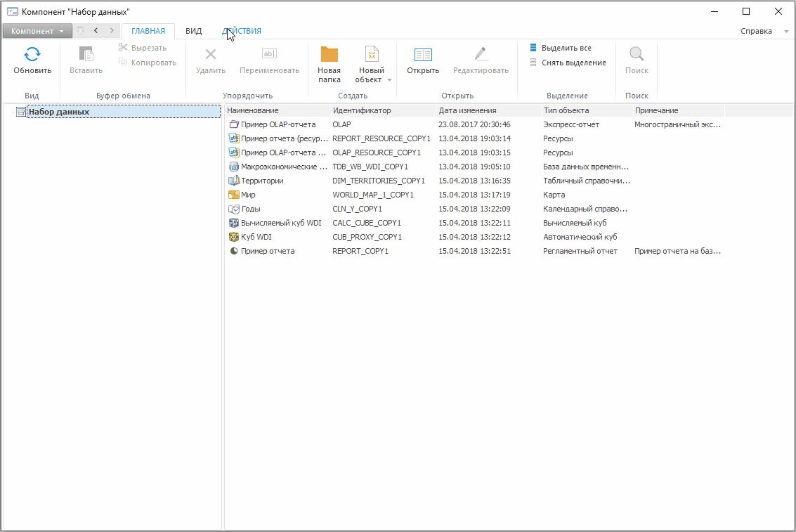796x532 pixels.
Task: Expand the Новый объект dropdown arrow
Action: coord(389,80)
